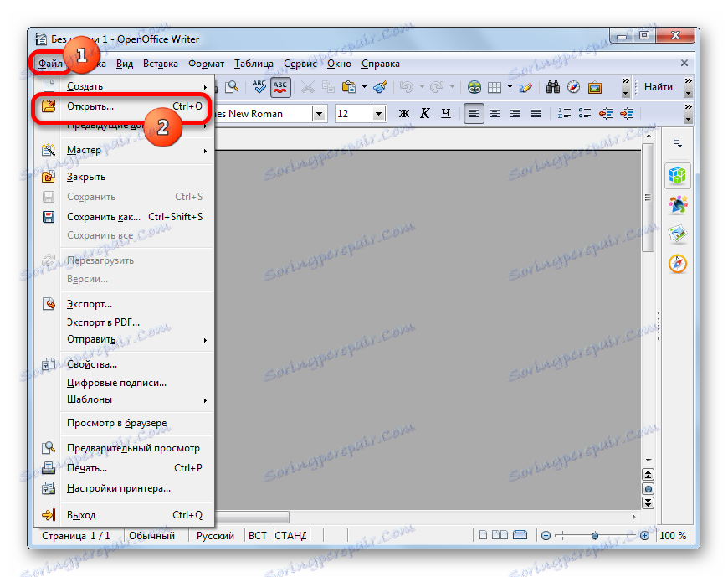The image size is (728, 577).
Task: Open the Формат menu
Action: [206, 64]
